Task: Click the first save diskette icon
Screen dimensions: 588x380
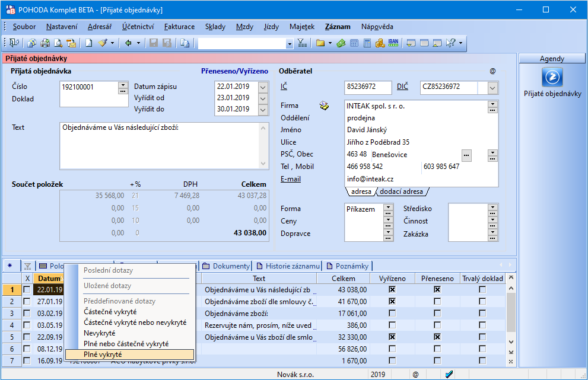Action: tap(154, 43)
